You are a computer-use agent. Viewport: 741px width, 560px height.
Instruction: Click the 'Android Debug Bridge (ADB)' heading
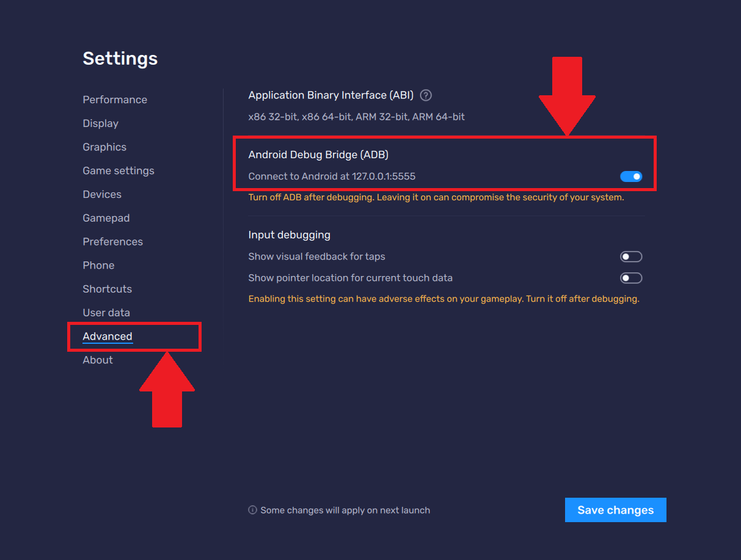[x=318, y=155]
